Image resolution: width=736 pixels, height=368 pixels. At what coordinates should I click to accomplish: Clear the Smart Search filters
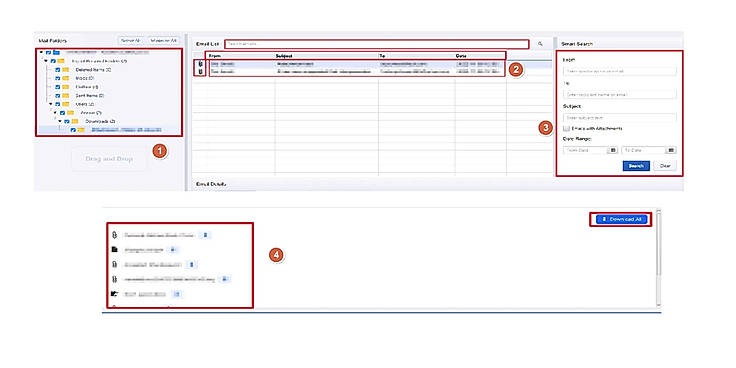point(665,166)
